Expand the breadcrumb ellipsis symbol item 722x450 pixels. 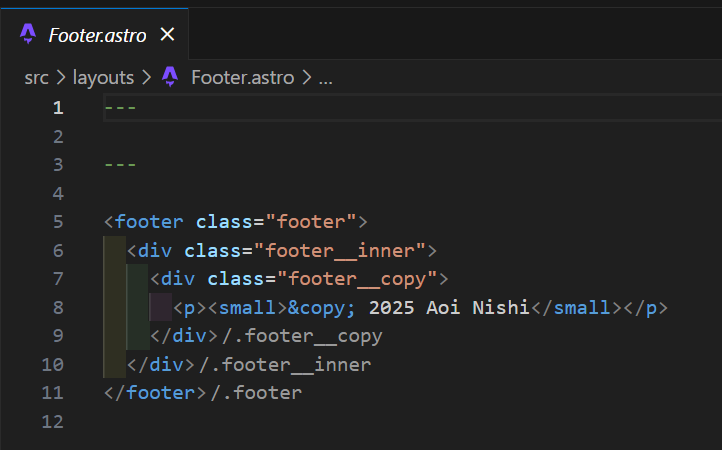coord(325,77)
